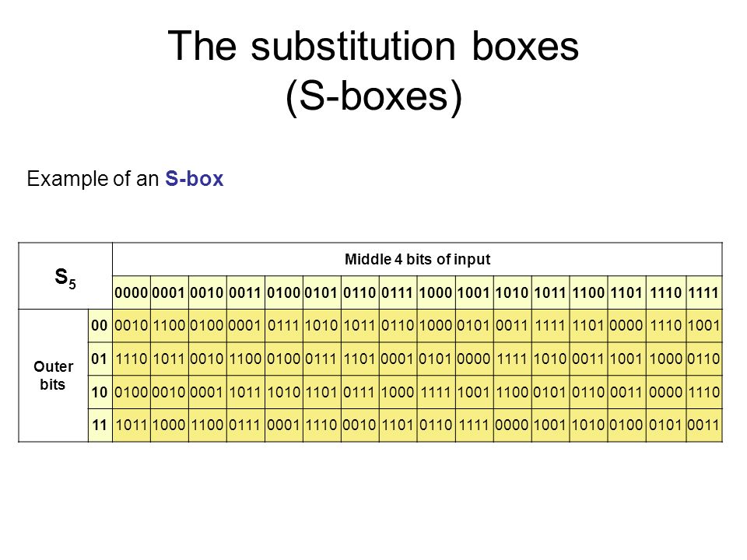
Task: Click the row label 00
Action: pyautogui.click(x=100, y=326)
